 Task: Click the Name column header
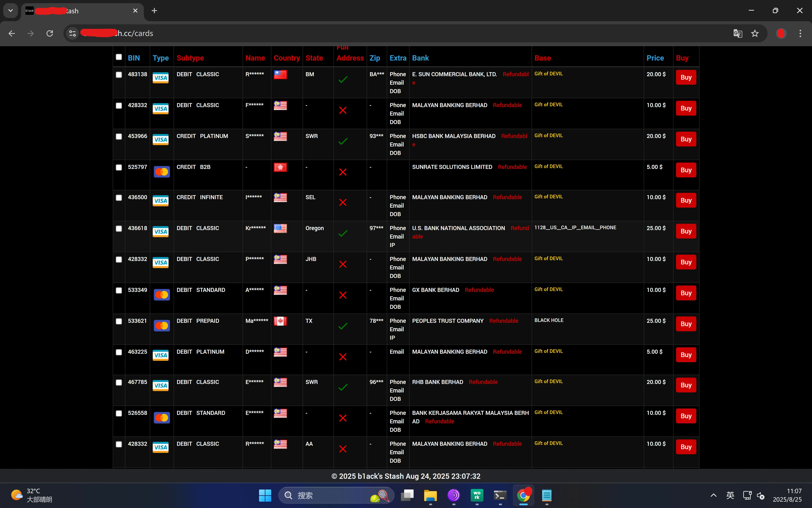tap(255, 58)
